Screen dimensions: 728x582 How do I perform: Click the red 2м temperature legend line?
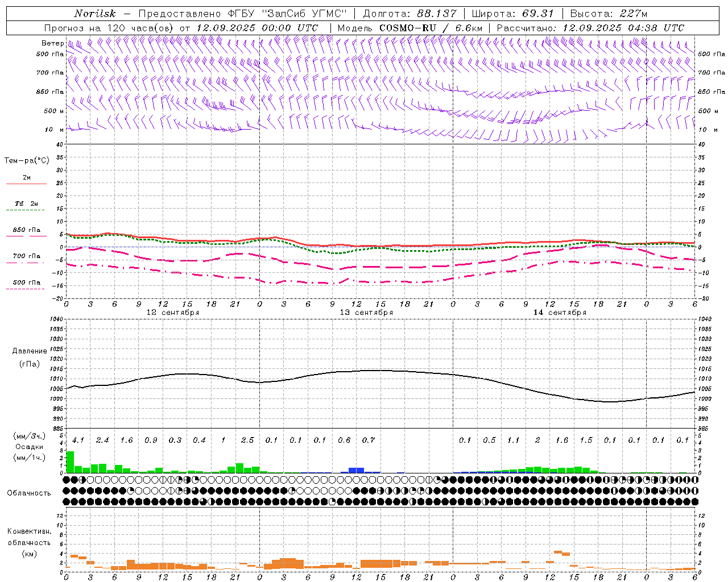(26, 184)
